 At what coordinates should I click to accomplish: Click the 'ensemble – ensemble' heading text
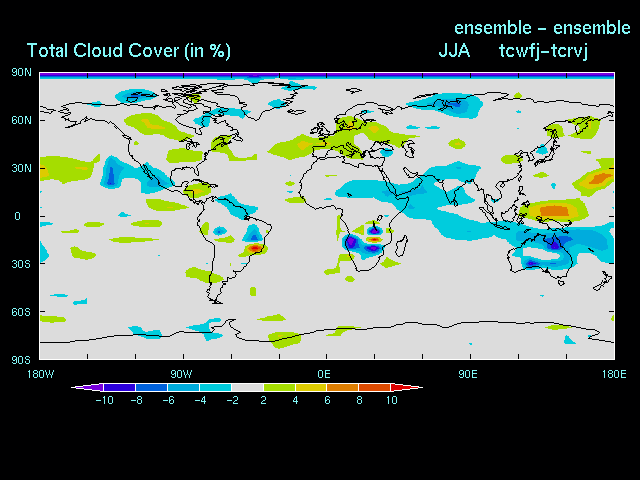[542, 28]
